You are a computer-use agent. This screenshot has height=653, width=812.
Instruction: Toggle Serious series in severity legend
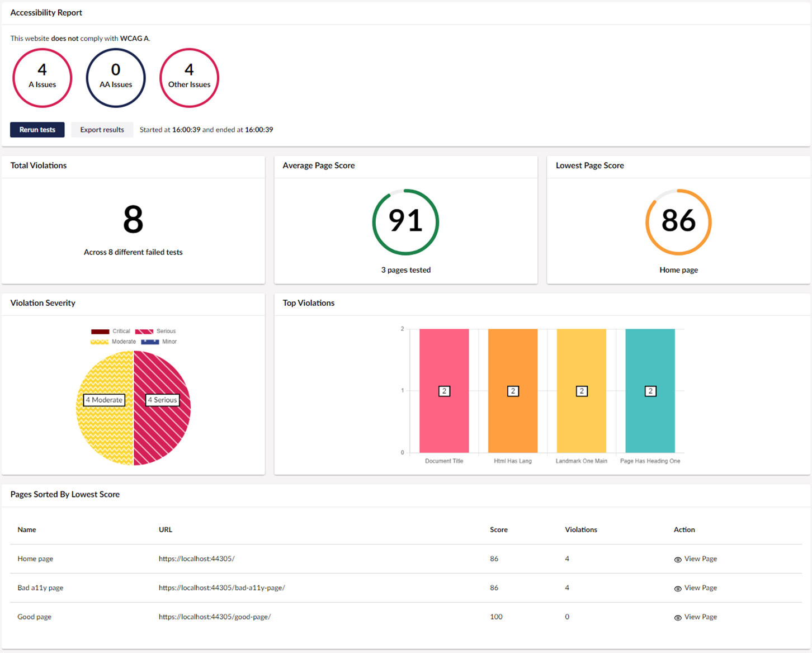[155, 332]
